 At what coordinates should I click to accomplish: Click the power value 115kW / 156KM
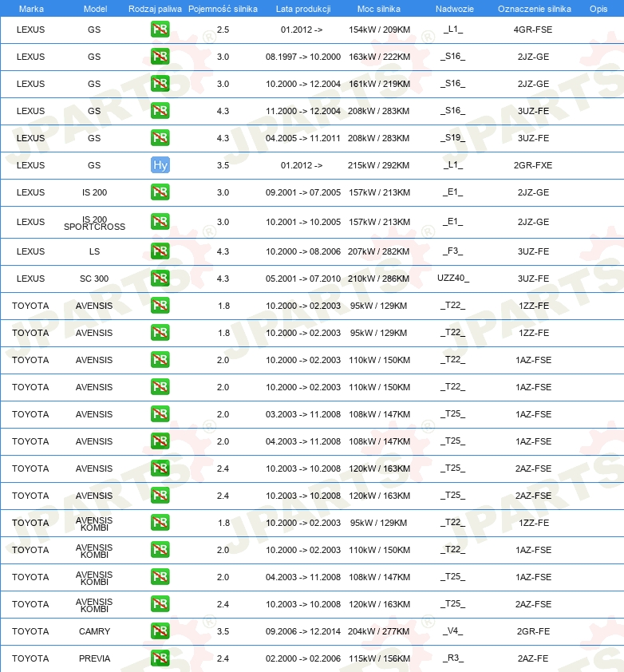coord(379,658)
